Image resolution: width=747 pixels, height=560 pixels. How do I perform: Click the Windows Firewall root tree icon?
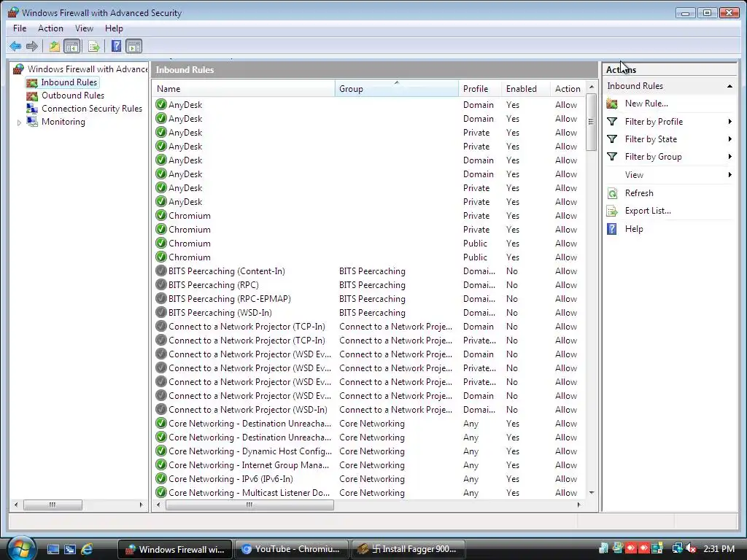coord(18,69)
